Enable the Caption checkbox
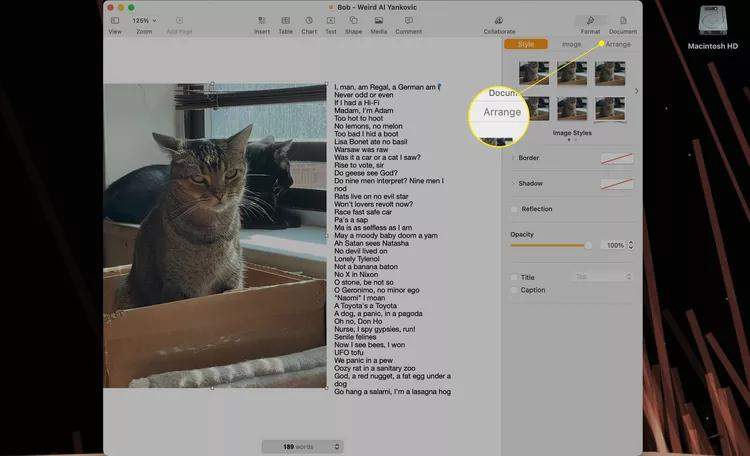The width and height of the screenshot is (750, 456). pos(514,290)
